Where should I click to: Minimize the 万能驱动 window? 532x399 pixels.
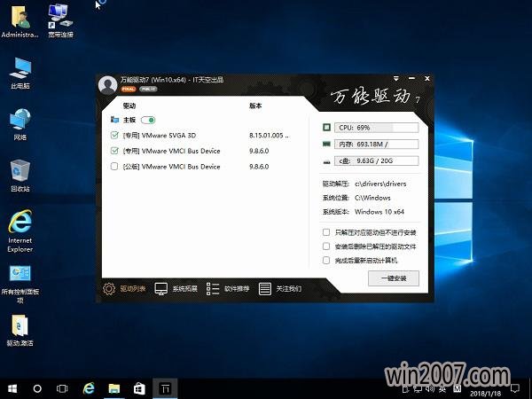[x=411, y=79]
